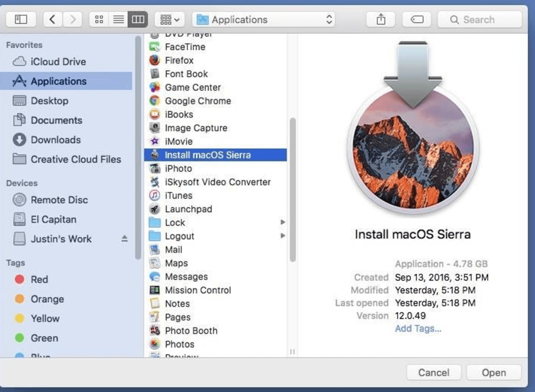Select the Photo Booth icon
The image size is (535, 392).
(154, 331)
